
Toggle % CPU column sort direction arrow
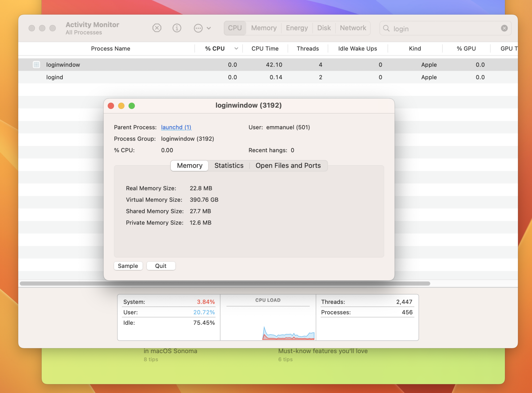[236, 48]
